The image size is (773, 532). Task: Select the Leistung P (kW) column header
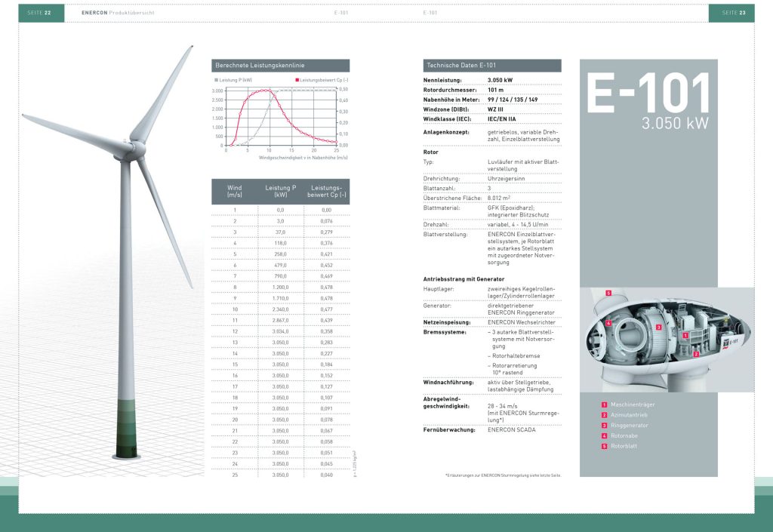coord(280,191)
